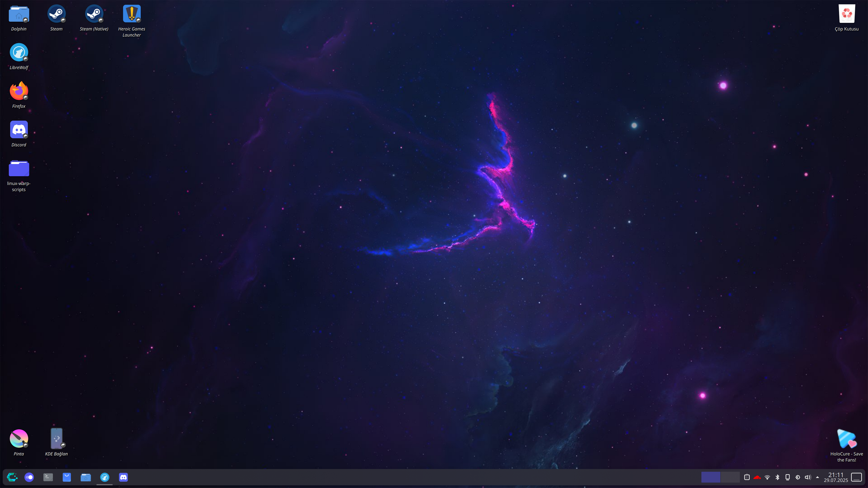
Task: Select the LibreWolf desktop icon
Action: pyautogui.click(x=19, y=56)
